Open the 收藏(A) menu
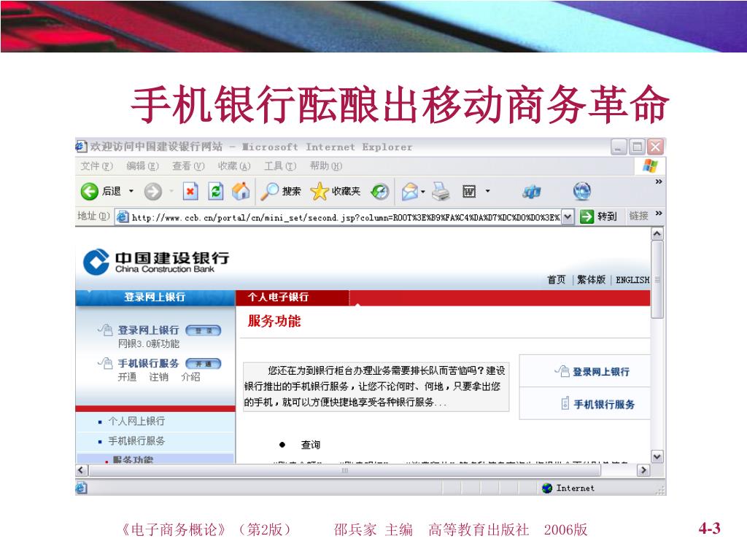The width and height of the screenshot is (747, 560). (234, 166)
